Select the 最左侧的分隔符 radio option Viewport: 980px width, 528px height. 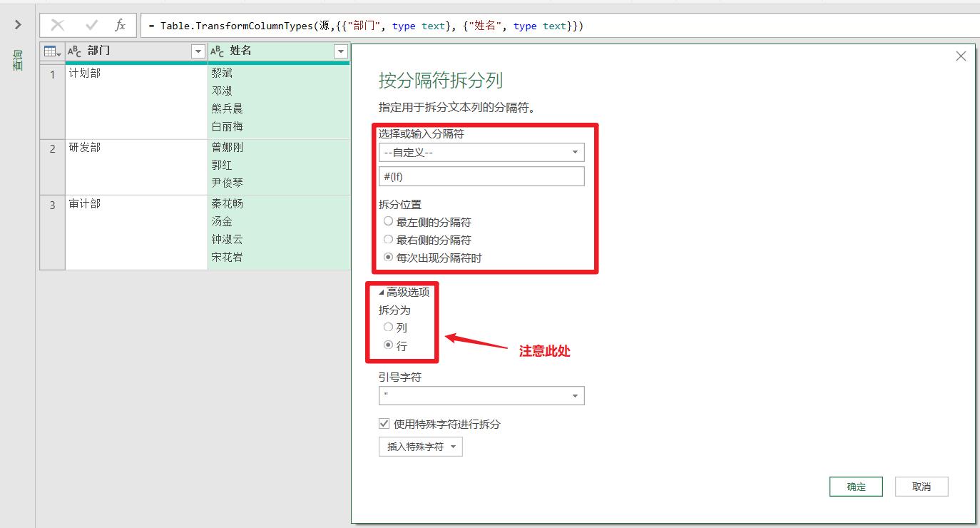[x=388, y=222]
